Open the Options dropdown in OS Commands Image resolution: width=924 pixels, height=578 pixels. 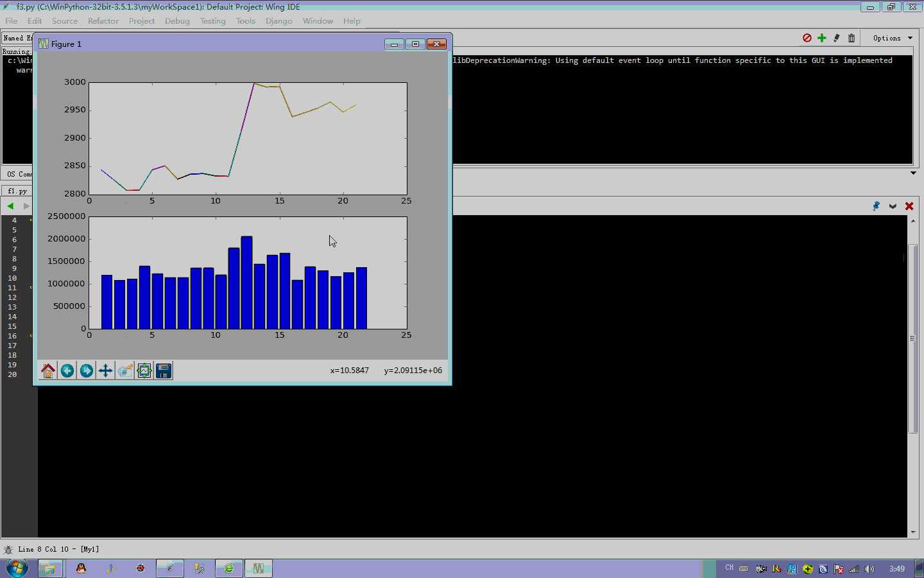(893, 38)
